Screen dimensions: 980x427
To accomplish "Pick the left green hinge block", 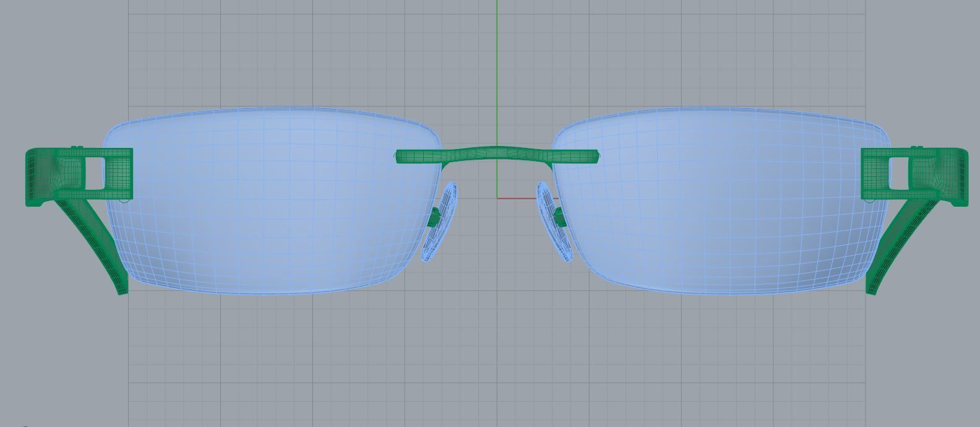I will click(x=79, y=176).
